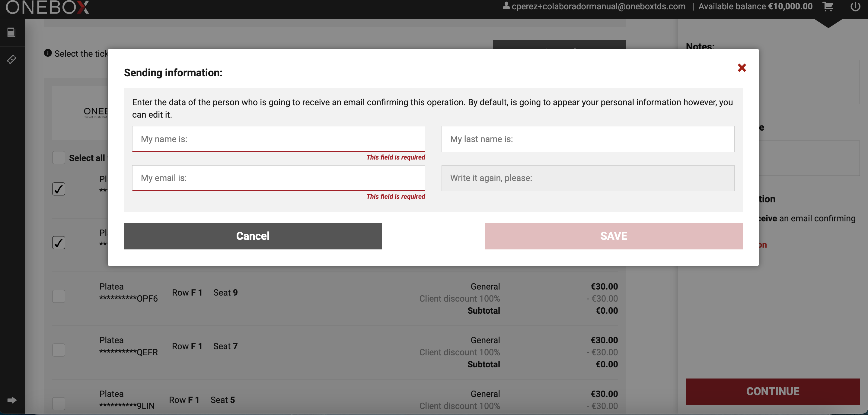This screenshot has width=868, height=415.
Task: Open the shopping cart icon
Action: [828, 6]
